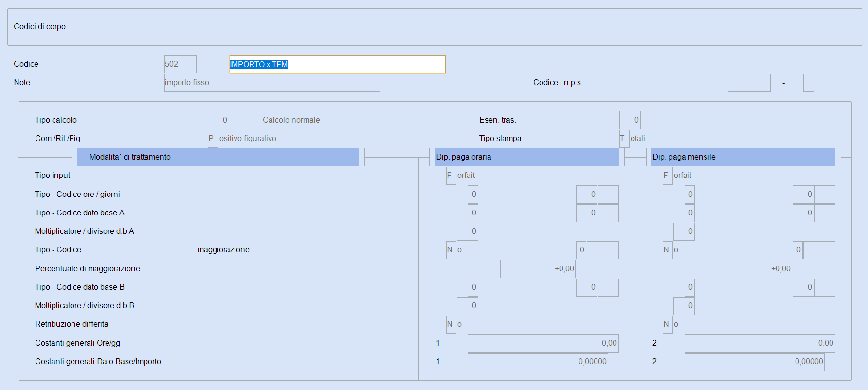Click the Dip. paga mensile column header
This screenshot has height=390, width=868.
point(743,157)
